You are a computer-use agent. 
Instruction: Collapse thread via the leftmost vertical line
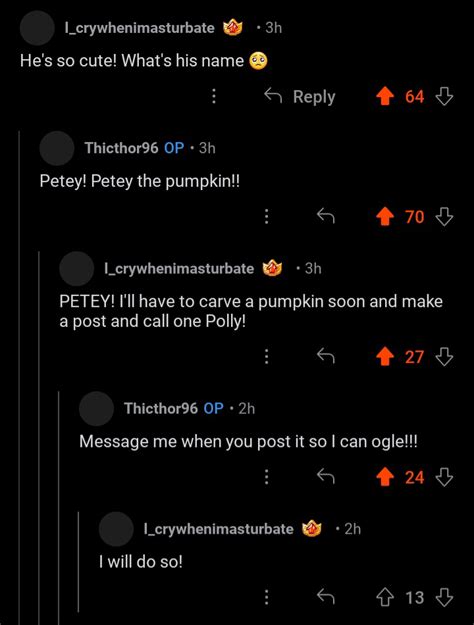(x=19, y=377)
